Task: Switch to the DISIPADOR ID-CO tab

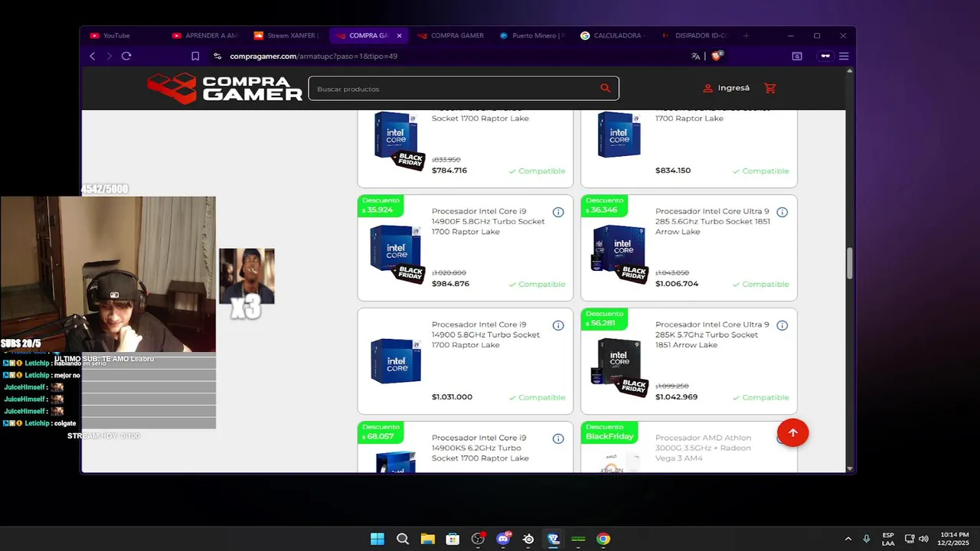Action: 696,35
